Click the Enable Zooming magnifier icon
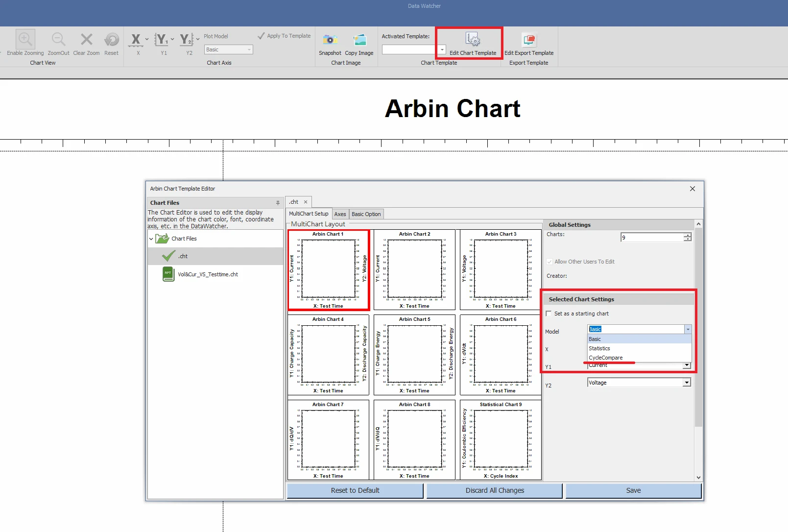 25,39
